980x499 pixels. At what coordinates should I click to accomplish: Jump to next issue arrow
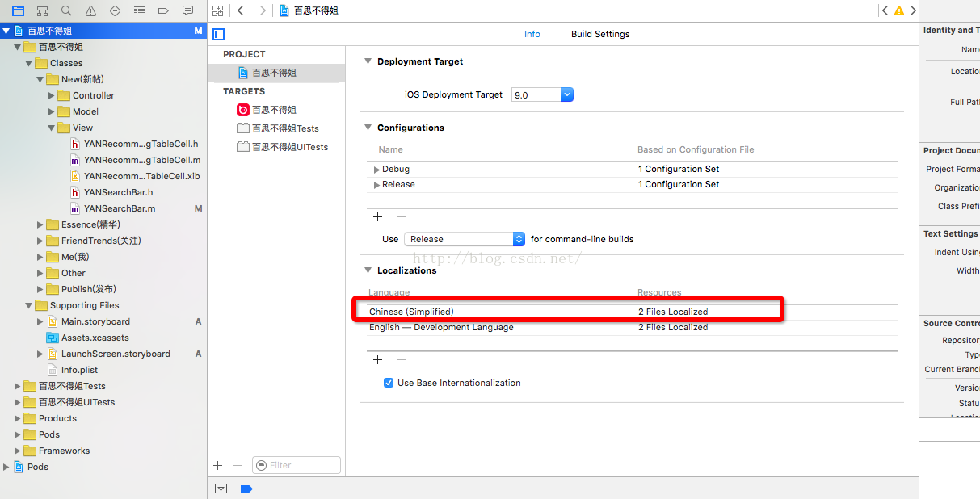[x=913, y=10]
